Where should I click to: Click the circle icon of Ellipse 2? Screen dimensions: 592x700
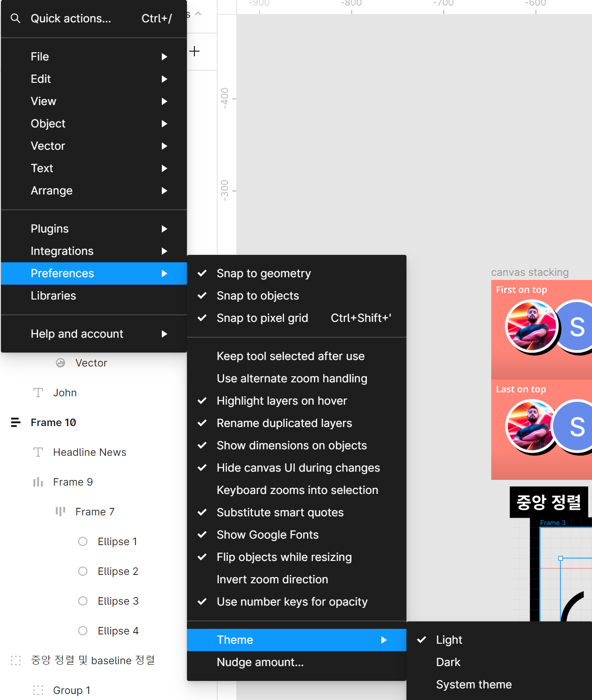[x=83, y=571]
